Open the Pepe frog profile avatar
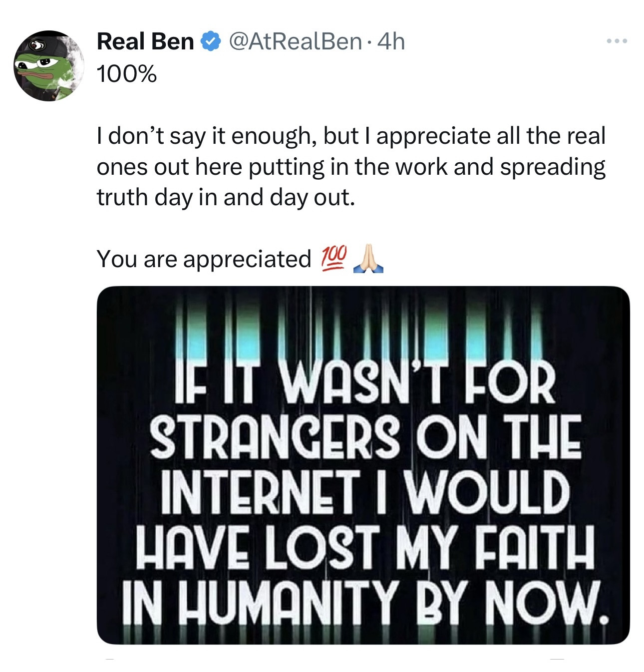The width and height of the screenshot is (644, 672). 48,66
